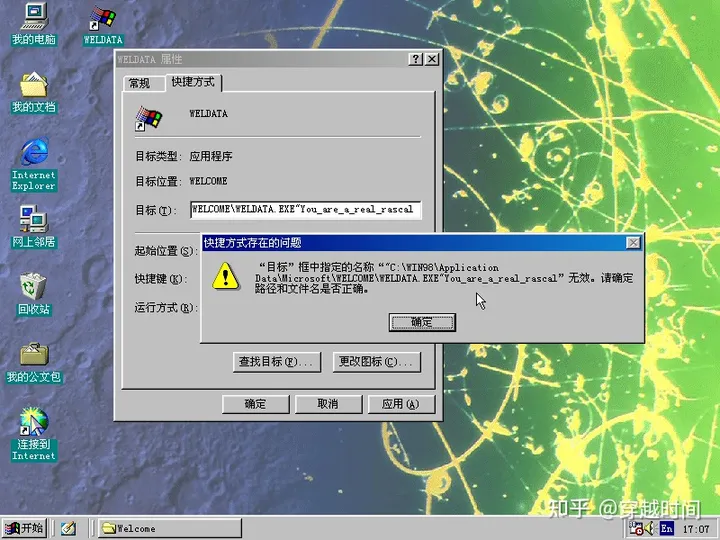Click the yellow warning icon in the error dialog
This screenshot has height=540, width=720.
(225, 276)
